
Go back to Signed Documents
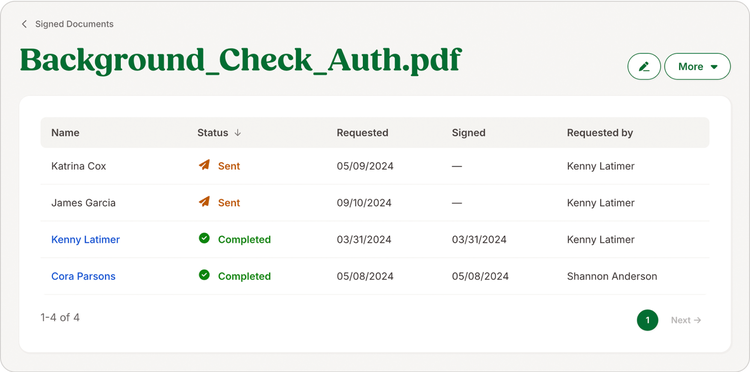click(x=74, y=24)
